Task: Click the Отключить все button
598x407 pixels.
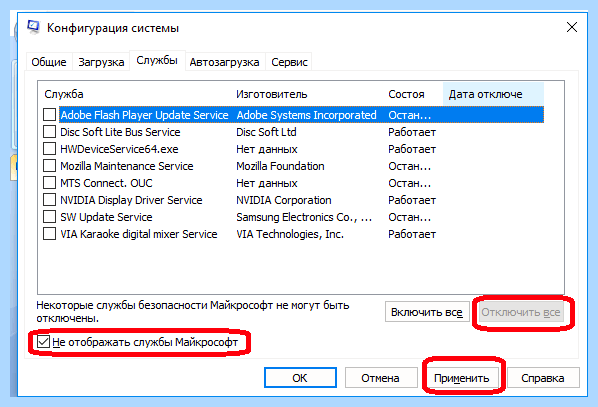Action: tap(521, 312)
